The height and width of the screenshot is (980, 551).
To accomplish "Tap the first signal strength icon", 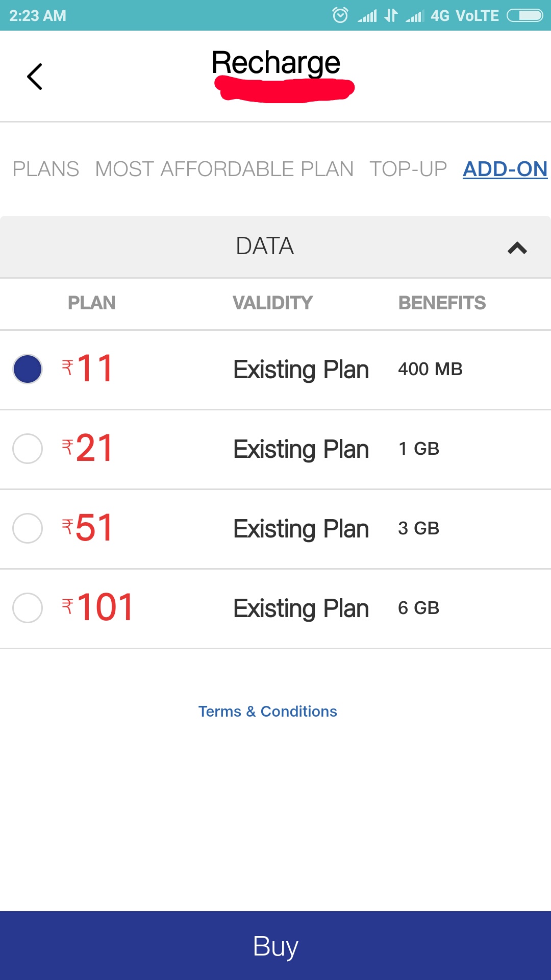I will pos(367,16).
